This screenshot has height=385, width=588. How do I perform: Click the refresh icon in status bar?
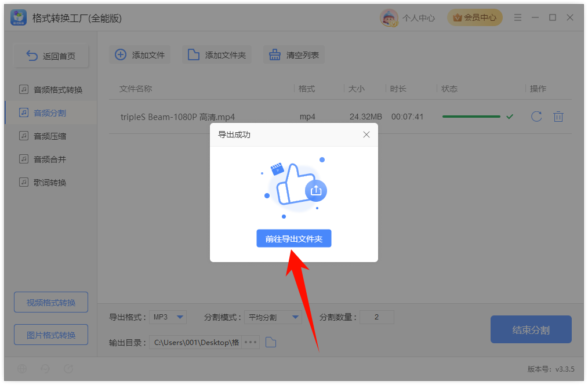coord(68,369)
